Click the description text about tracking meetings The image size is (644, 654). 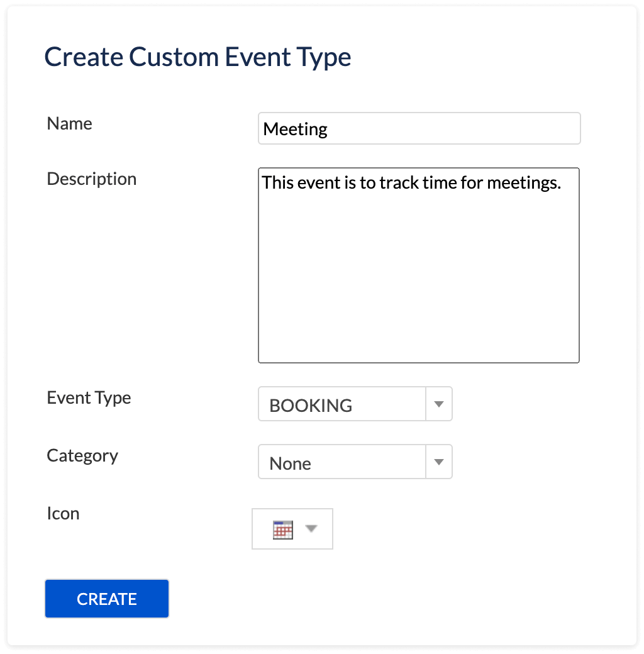tap(411, 183)
